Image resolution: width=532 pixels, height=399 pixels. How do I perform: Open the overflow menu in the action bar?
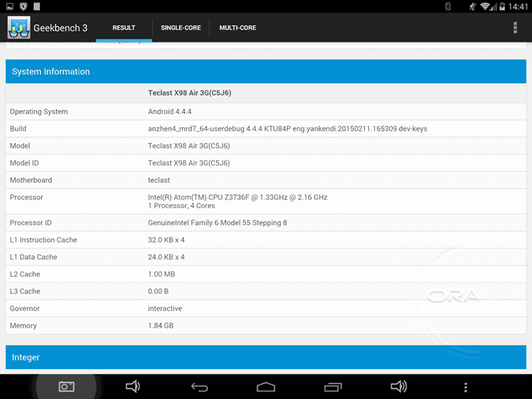click(515, 28)
